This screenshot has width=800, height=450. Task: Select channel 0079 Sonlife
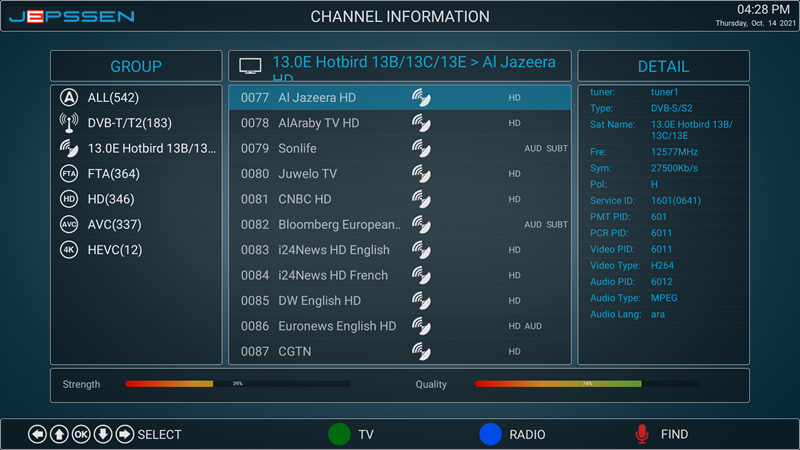tap(400, 148)
